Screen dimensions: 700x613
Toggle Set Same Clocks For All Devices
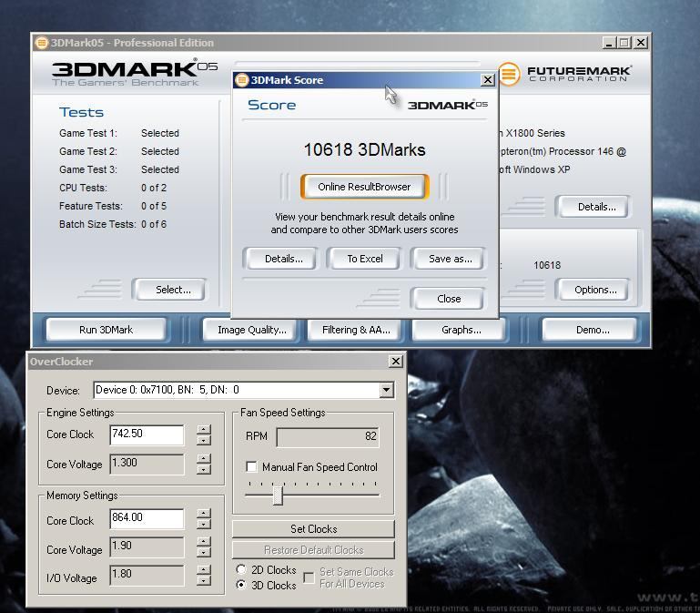pyautogui.click(x=309, y=577)
